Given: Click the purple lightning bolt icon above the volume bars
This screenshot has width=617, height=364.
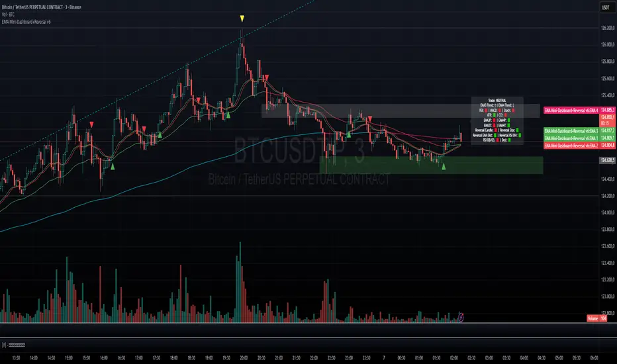Looking at the screenshot, I should tap(461, 317).
